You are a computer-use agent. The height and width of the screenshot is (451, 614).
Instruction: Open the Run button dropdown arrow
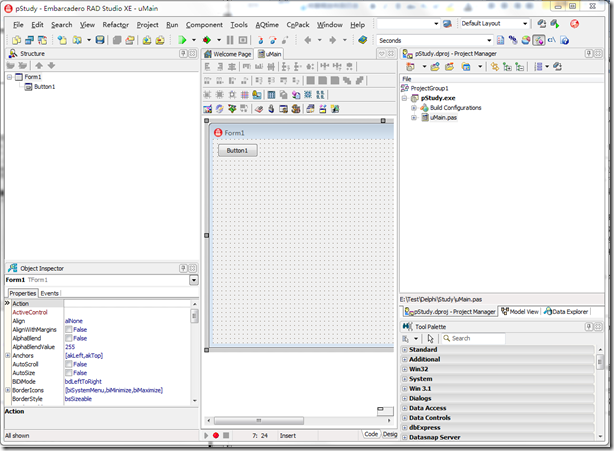(193, 40)
